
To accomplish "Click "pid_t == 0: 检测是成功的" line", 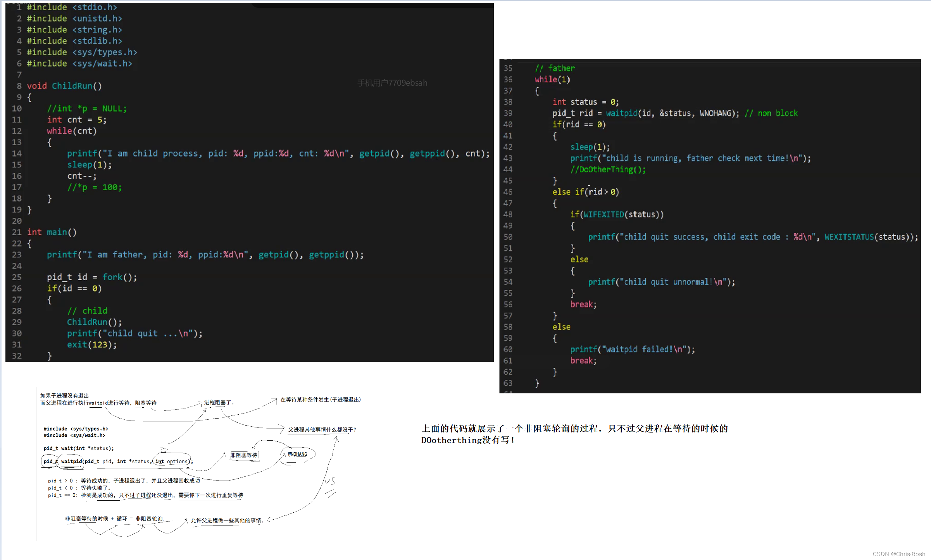I will [x=145, y=495].
